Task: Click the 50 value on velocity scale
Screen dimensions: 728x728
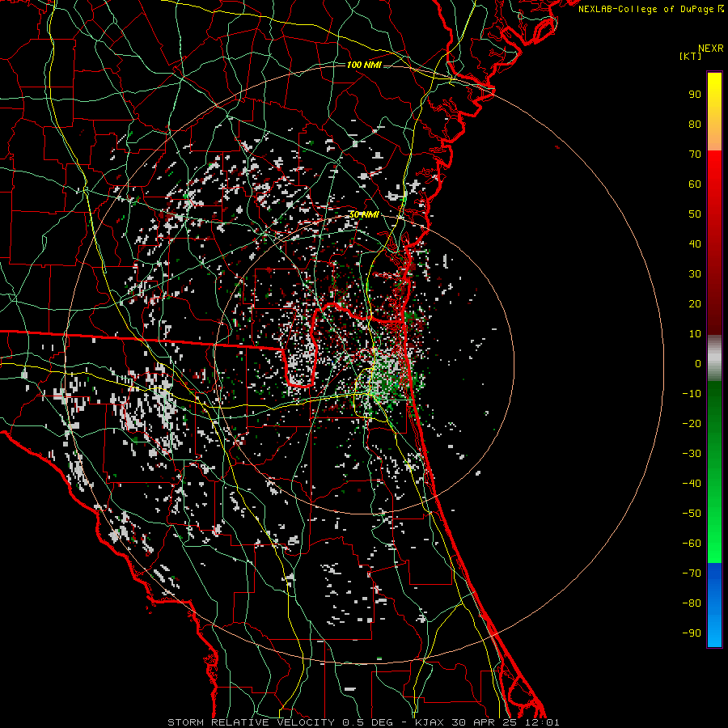Action: 695,214
